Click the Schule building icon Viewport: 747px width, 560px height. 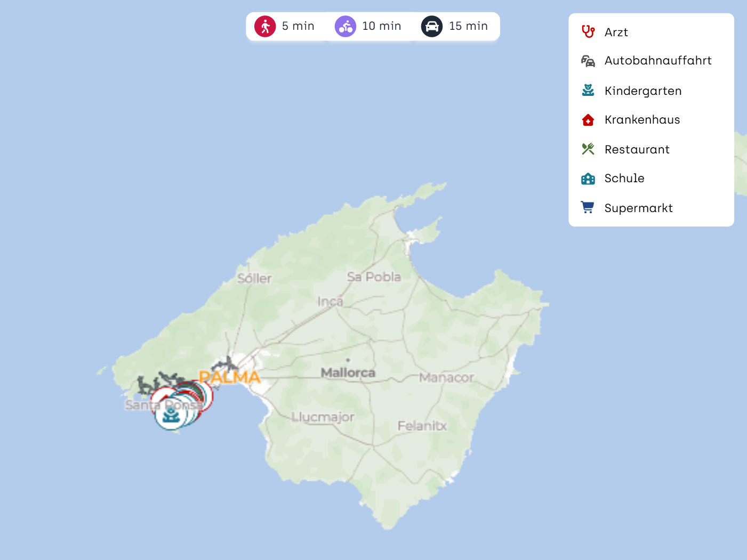[588, 178]
